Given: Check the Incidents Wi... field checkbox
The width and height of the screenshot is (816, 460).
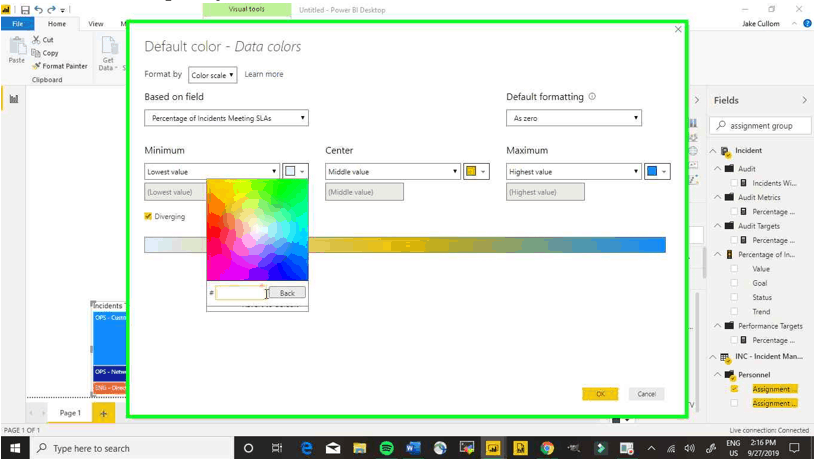Looking at the screenshot, I should pos(734,183).
